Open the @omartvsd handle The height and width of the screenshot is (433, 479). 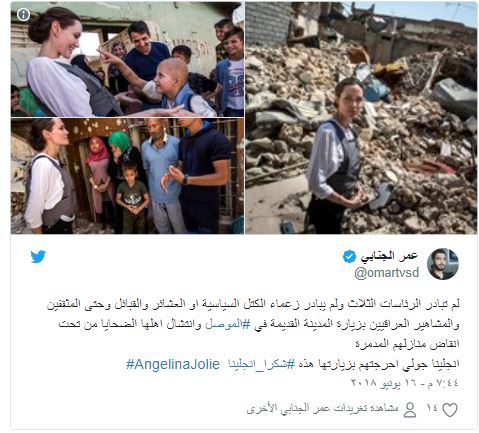(387, 273)
